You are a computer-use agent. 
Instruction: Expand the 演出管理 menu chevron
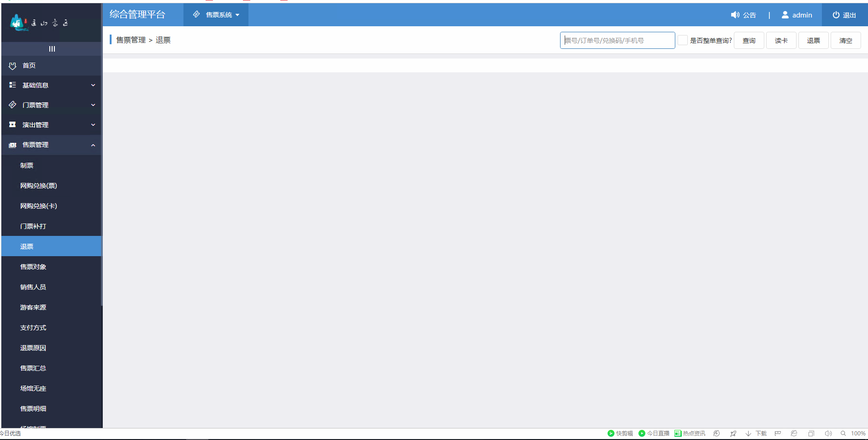(93, 125)
